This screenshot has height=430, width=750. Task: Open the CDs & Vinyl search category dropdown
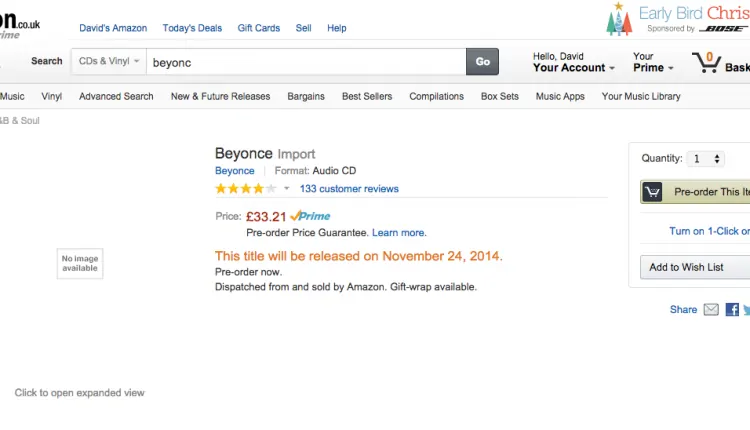coord(109,62)
